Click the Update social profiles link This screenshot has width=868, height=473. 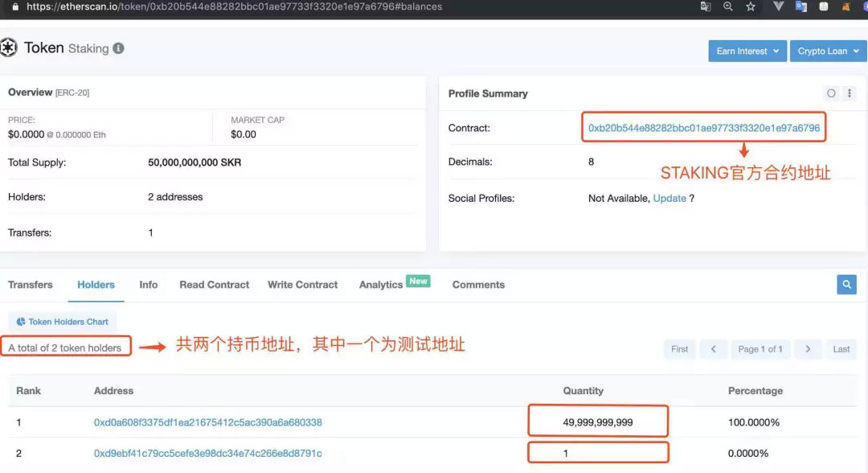pyautogui.click(x=669, y=198)
